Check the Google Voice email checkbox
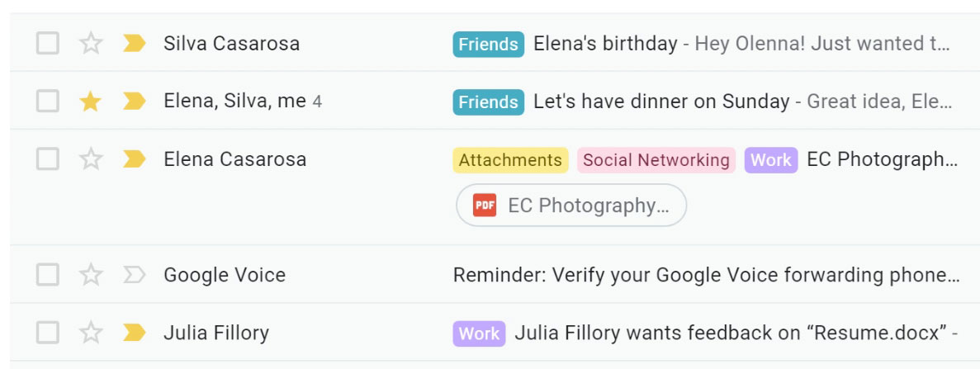 [x=48, y=275]
